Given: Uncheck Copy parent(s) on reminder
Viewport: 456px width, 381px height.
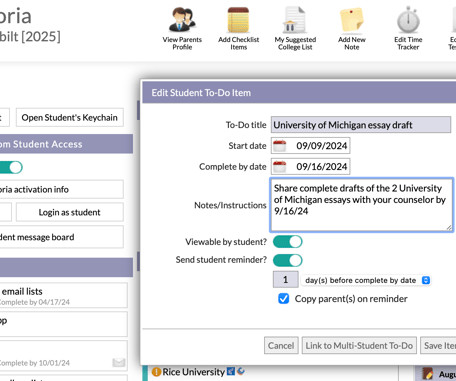Looking at the screenshot, I should tap(284, 299).
